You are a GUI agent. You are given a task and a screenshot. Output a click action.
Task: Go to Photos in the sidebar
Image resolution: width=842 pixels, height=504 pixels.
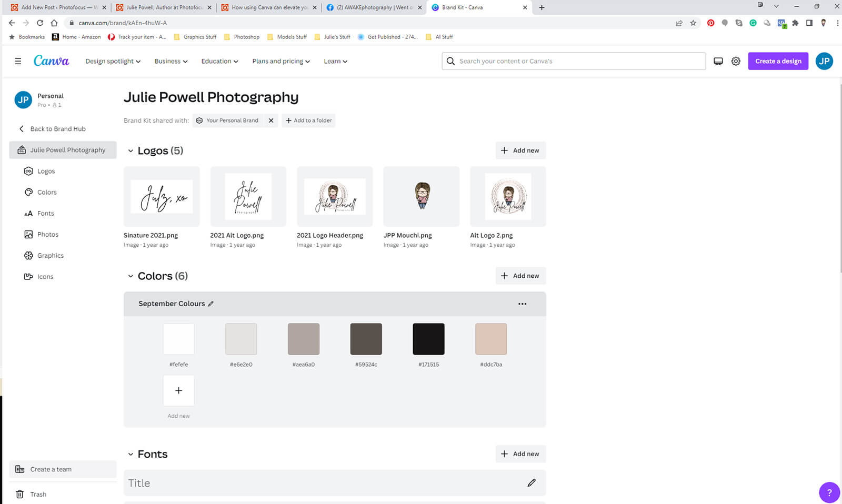point(47,234)
